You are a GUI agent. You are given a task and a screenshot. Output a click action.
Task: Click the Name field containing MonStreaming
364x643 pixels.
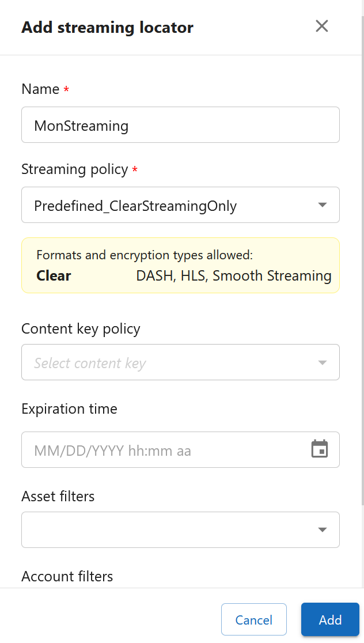tap(180, 125)
